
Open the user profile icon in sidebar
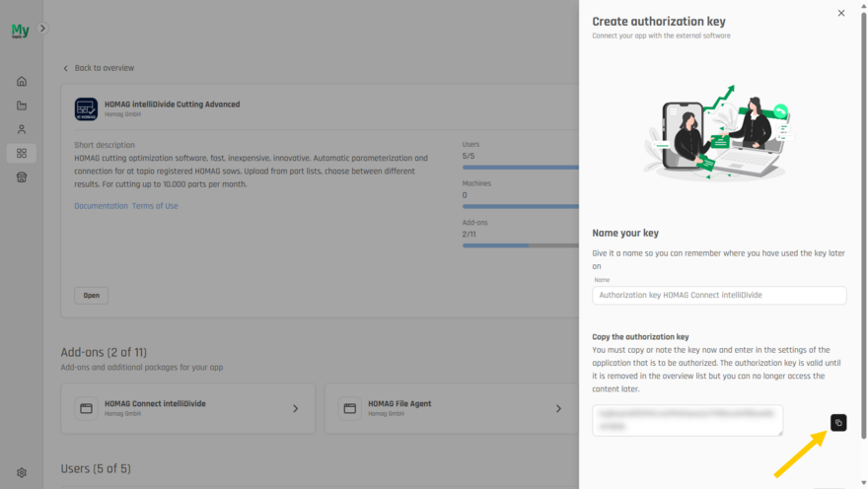[x=22, y=129]
